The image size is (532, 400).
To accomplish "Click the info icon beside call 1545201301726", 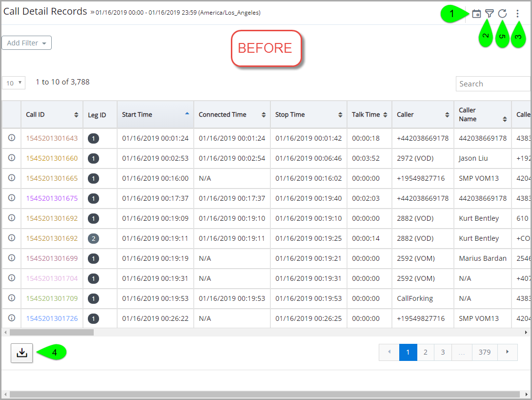I will [x=11, y=318].
